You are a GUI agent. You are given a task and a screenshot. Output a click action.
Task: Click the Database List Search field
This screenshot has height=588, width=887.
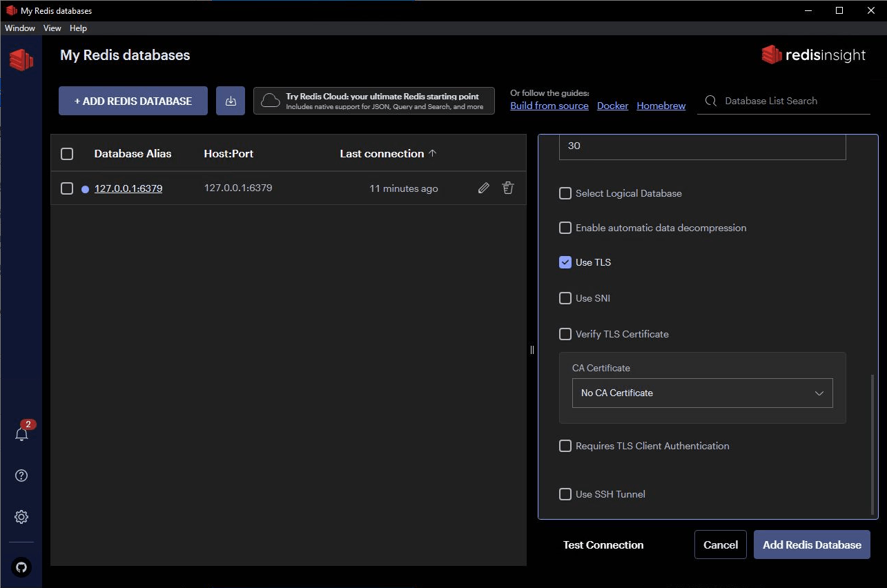[783, 101]
